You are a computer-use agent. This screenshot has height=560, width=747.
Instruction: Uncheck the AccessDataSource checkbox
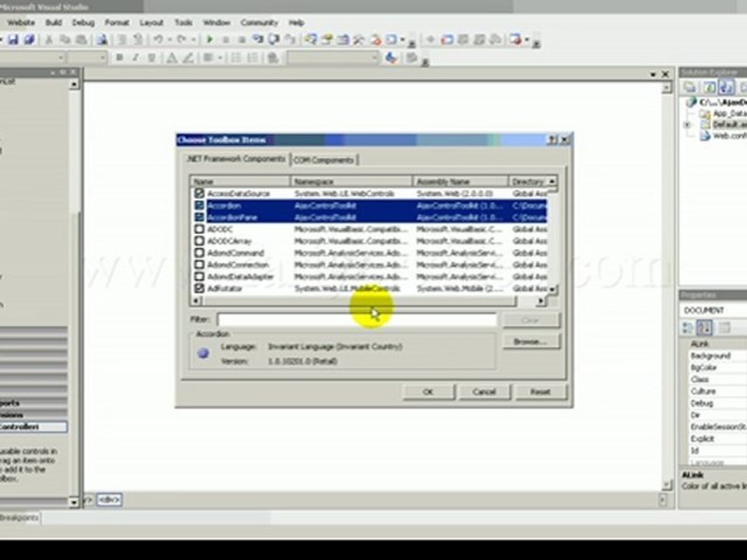tap(199, 194)
